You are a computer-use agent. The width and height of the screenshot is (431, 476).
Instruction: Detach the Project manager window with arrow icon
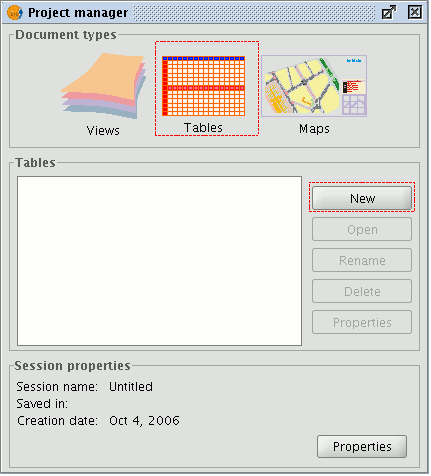pyautogui.click(x=389, y=13)
